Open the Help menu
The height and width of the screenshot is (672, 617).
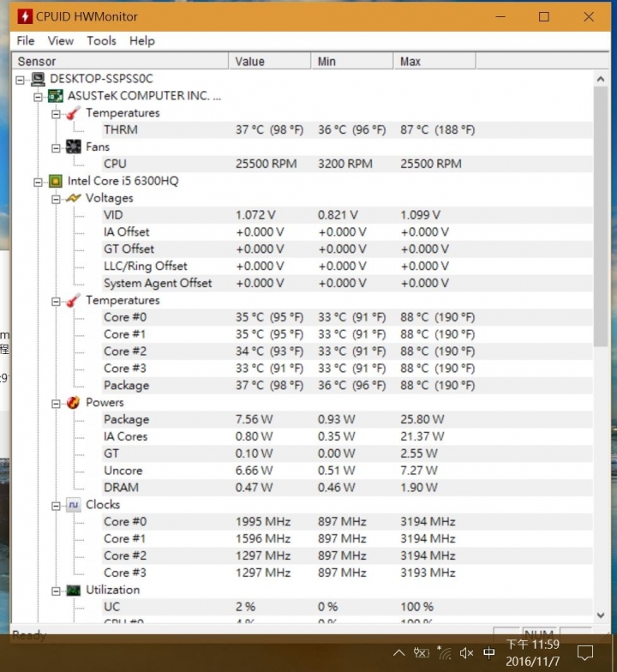click(142, 41)
